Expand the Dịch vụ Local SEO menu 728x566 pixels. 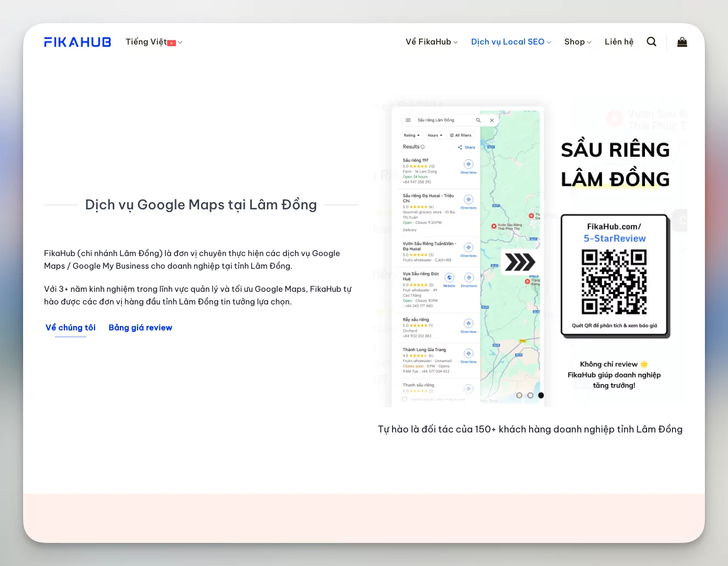coord(511,42)
